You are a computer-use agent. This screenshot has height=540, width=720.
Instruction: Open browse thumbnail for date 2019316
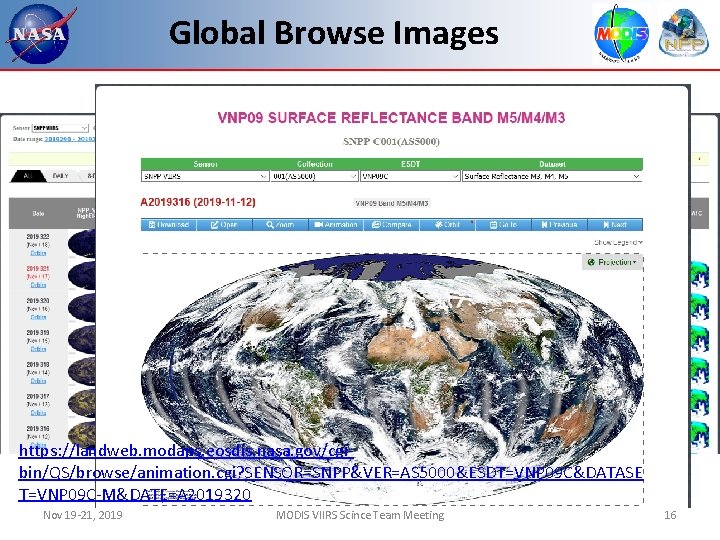tap(82, 434)
